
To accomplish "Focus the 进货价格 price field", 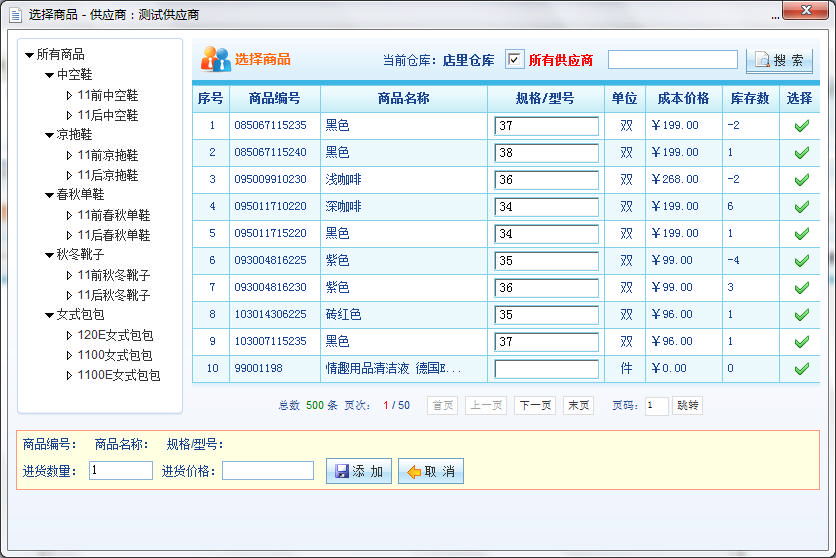I will click(267, 471).
